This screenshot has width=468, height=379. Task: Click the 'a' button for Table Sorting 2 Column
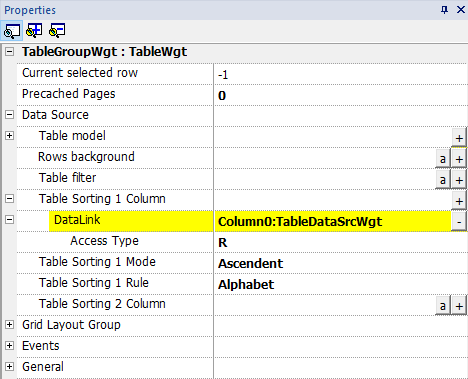click(443, 306)
